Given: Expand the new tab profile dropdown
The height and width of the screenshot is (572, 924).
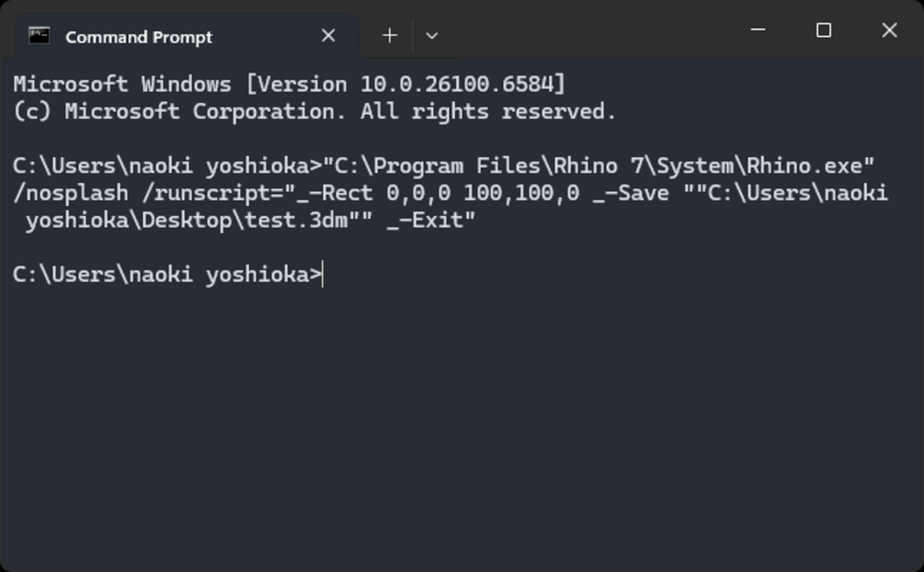Looking at the screenshot, I should pyautogui.click(x=431, y=36).
